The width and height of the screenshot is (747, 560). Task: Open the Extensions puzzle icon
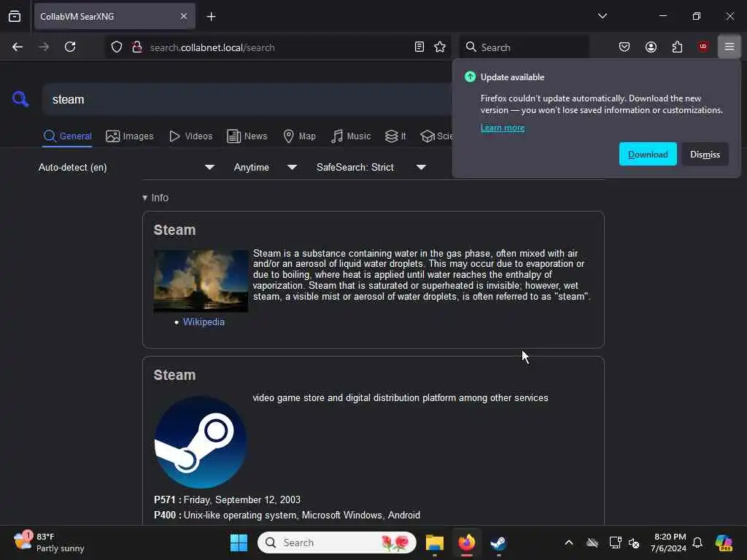click(x=677, y=47)
